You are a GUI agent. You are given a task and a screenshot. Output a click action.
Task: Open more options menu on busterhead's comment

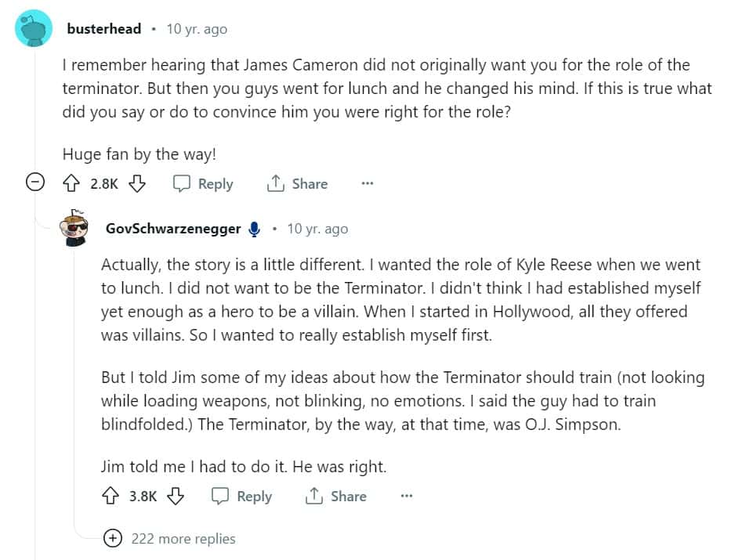click(x=367, y=183)
